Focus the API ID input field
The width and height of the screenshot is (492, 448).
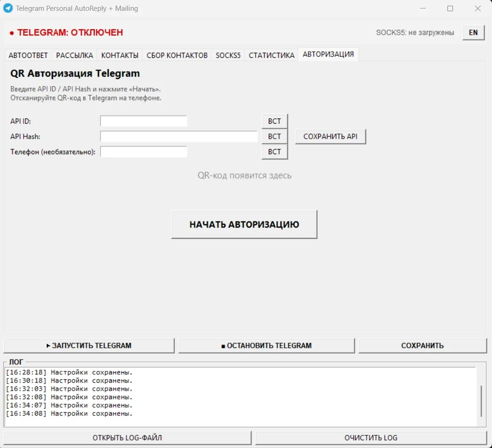(x=144, y=121)
